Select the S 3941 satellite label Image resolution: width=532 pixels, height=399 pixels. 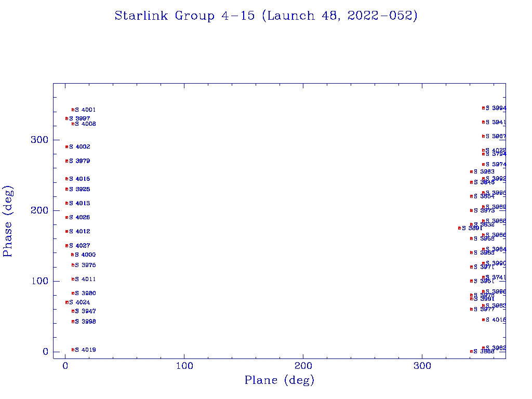point(496,122)
